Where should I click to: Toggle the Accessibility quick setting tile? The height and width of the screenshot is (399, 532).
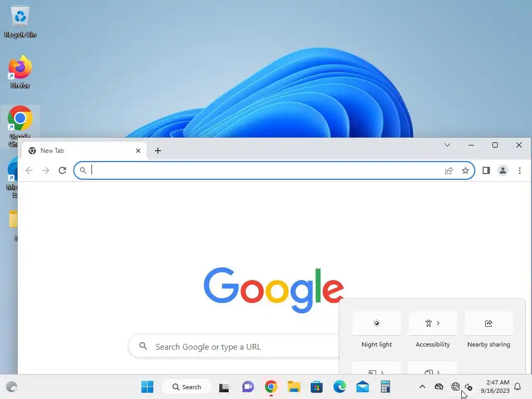point(433,323)
